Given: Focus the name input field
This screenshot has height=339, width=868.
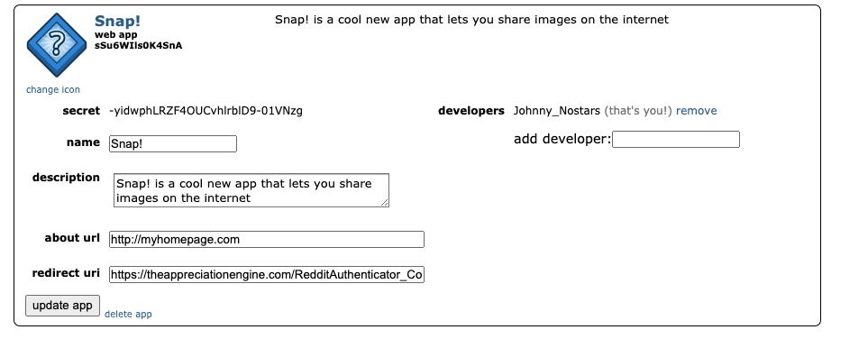Looking at the screenshot, I should [173, 143].
